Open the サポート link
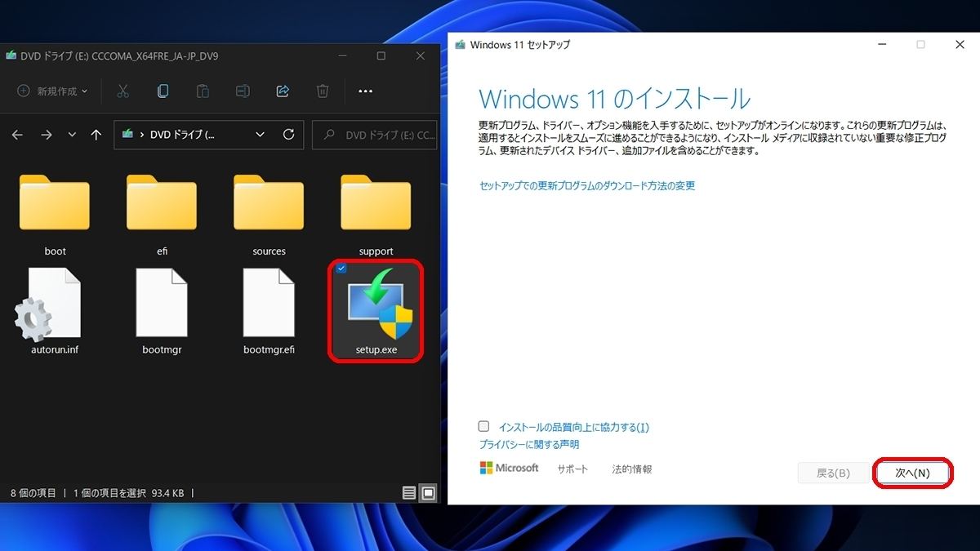Screen dimensions: 980x551 coord(572,469)
